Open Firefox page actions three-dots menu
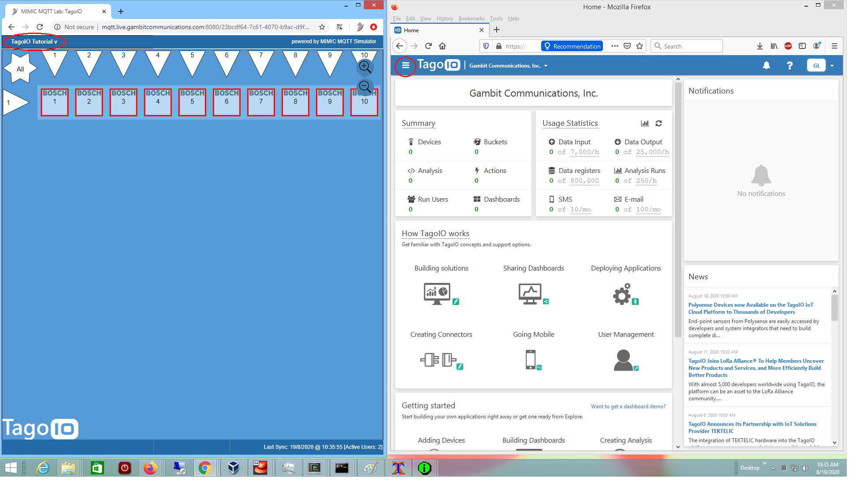This screenshot has height=489, width=868. coord(614,46)
